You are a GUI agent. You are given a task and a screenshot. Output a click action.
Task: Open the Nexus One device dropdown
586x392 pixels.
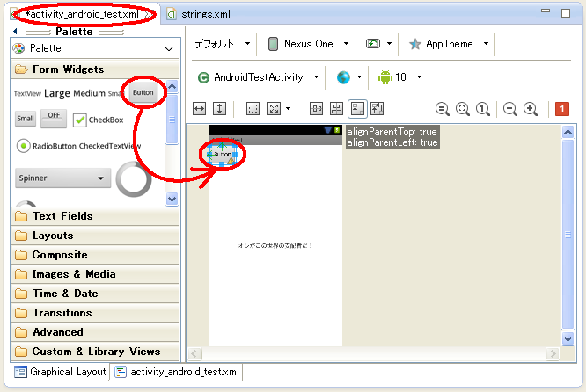click(309, 44)
